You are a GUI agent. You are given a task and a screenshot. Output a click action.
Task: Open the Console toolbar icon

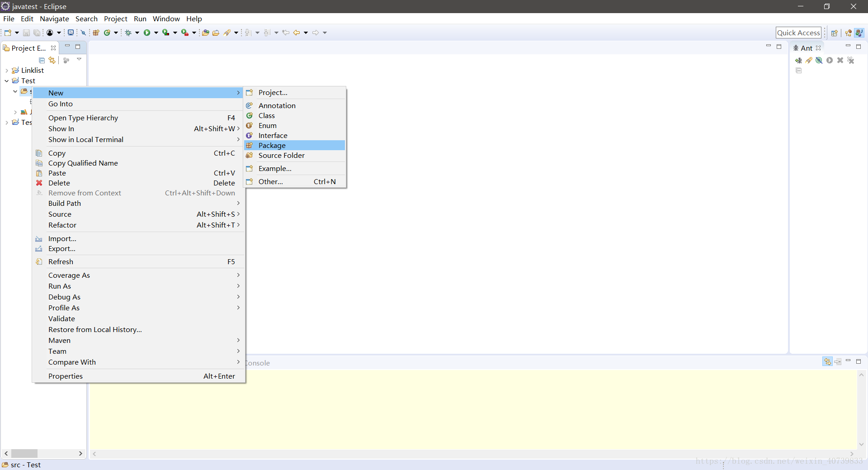tap(71, 33)
